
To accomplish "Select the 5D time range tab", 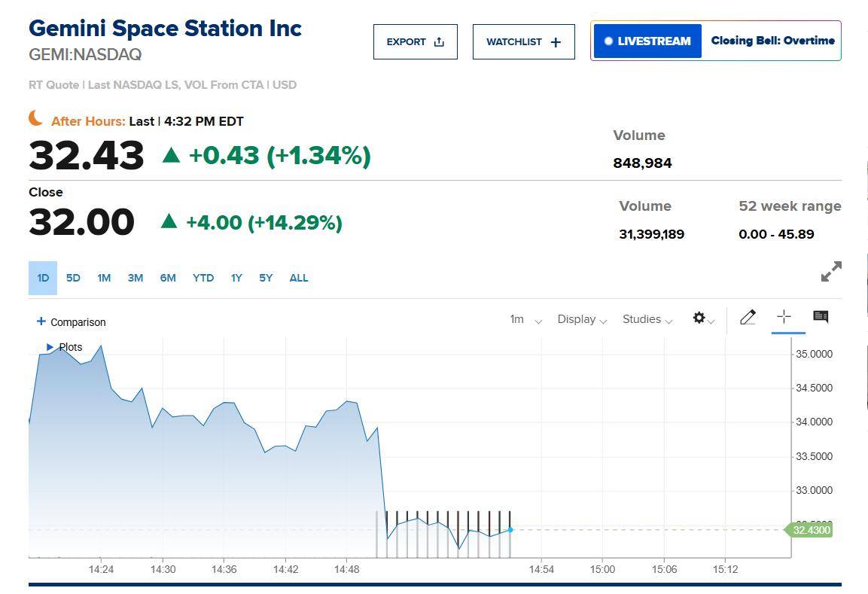I will coord(73,278).
